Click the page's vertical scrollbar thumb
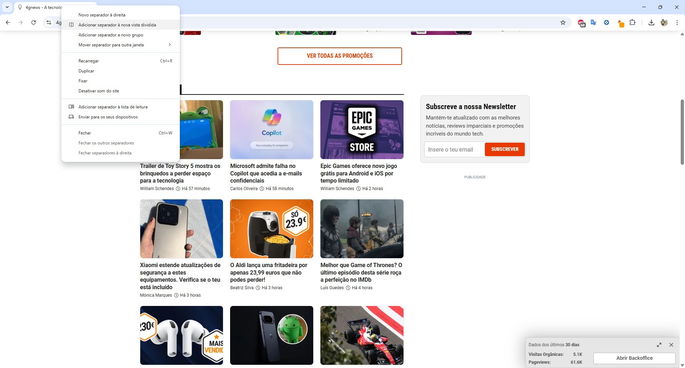 682,132
